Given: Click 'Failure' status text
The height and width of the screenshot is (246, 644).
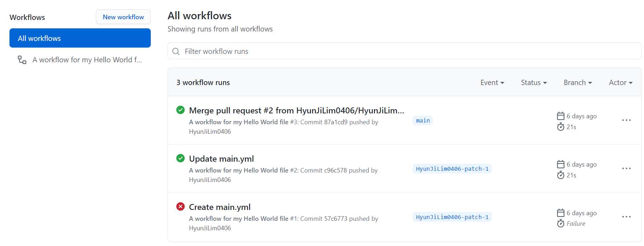Looking at the screenshot, I should [x=576, y=224].
